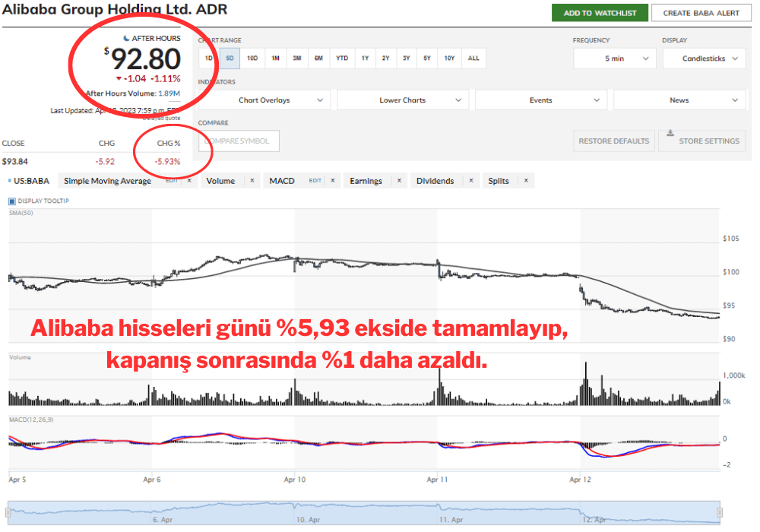Viewport: 760px width, 532px height.
Task: Switch chart range to 3Y
Action: pyautogui.click(x=406, y=59)
